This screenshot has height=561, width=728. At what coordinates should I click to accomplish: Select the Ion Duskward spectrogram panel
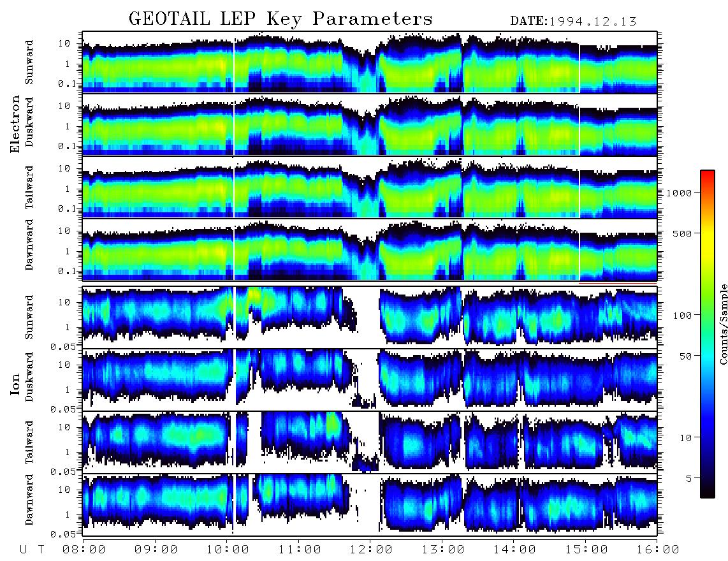click(x=370, y=379)
